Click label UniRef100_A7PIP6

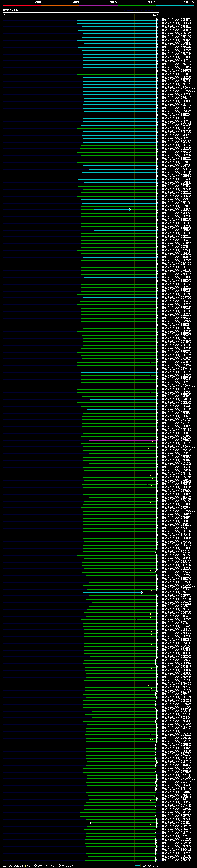coord(176,34)
